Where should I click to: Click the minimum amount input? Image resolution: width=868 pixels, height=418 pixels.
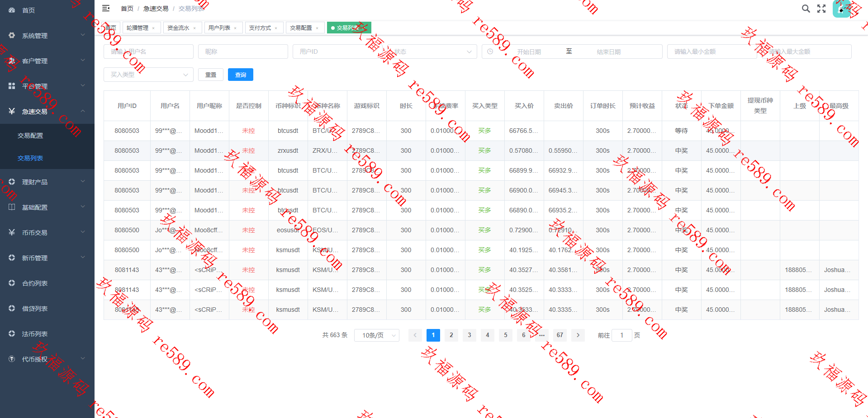tap(712, 52)
